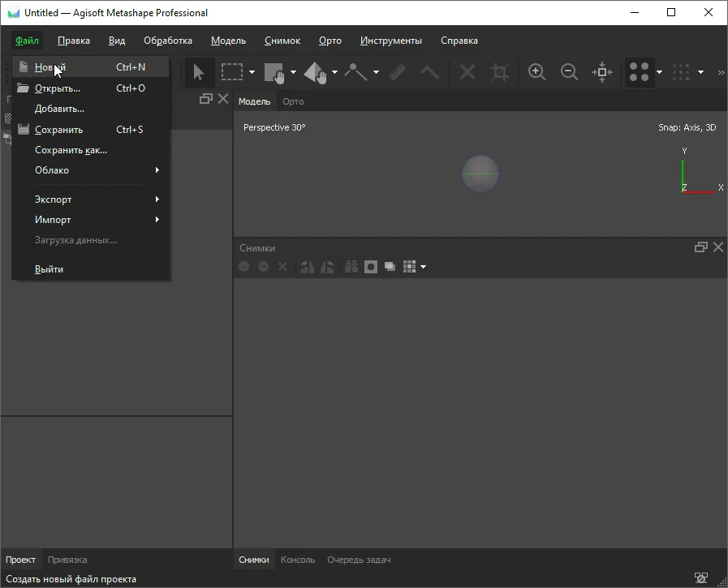
Task: Open the Орто menu
Action: coord(330,41)
